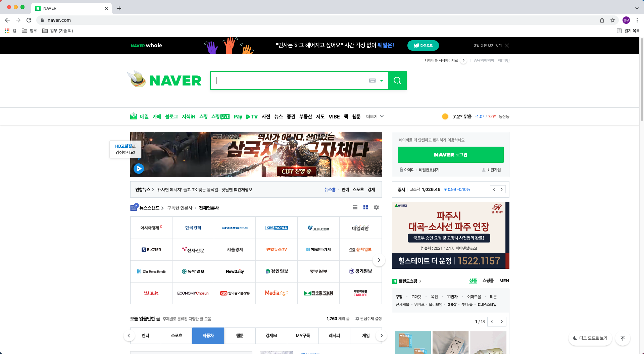
Task: Select the 자동차 topic tab
Action: 208,336
